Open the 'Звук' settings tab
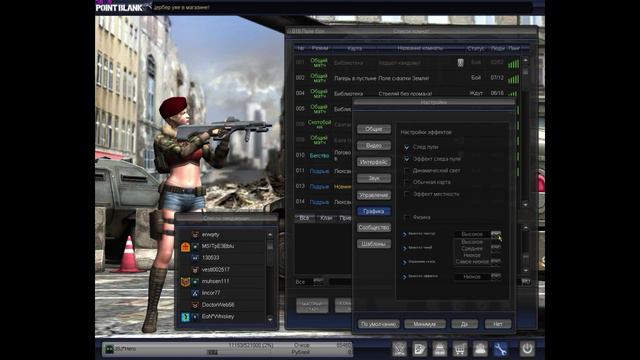 click(373, 178)
